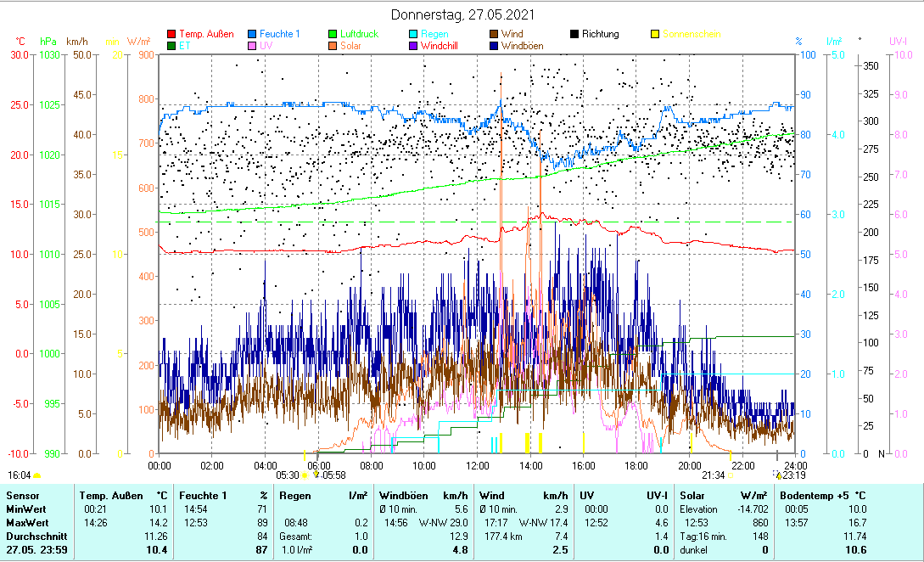Click the brown Wind legend square
The height and width of the screenshot is (562, 924).
[x=494, y=34]
